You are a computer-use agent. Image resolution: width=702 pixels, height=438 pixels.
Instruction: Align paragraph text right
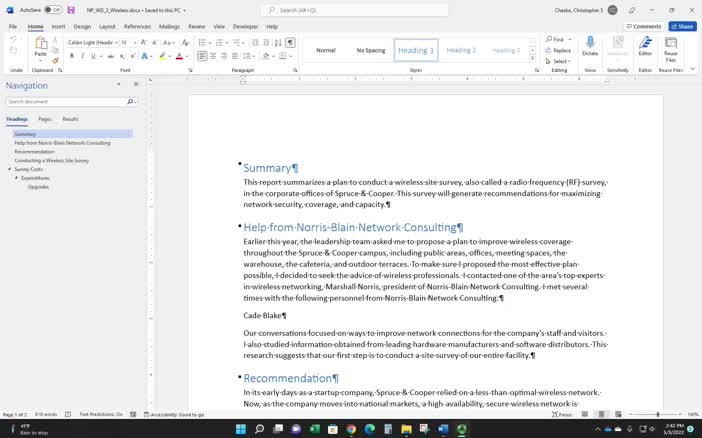(224, 56)
